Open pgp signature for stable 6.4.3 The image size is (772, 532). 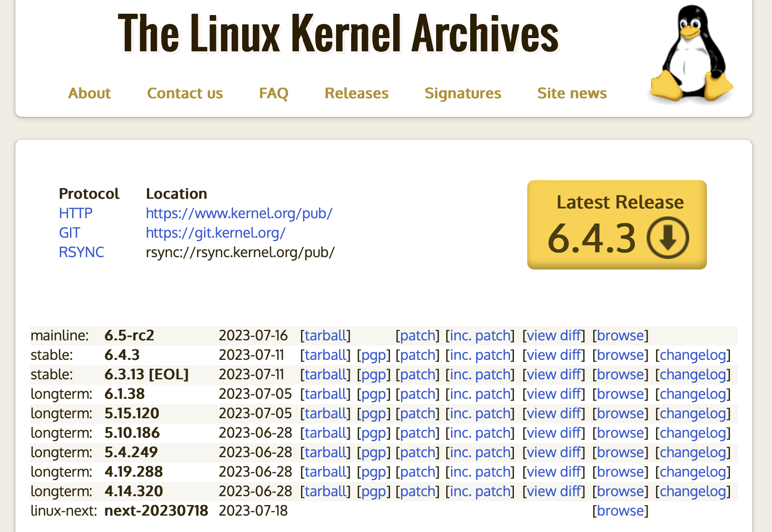point(374,355)
